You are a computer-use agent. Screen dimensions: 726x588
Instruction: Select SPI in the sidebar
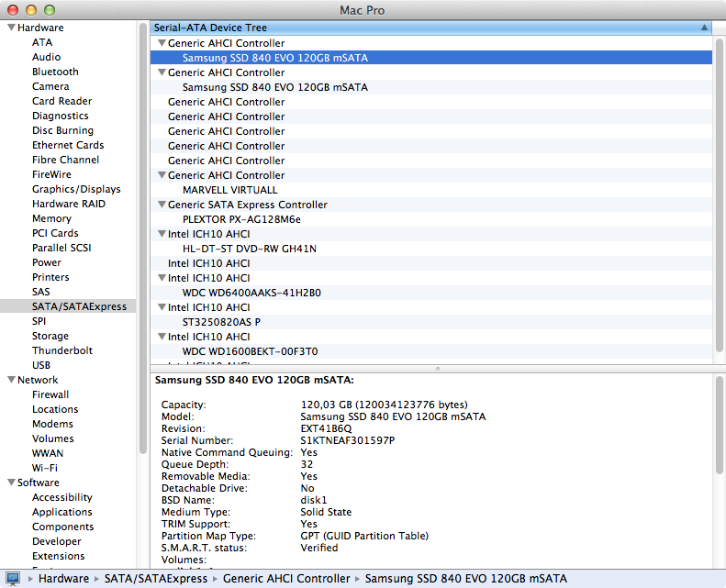(39, 321)
